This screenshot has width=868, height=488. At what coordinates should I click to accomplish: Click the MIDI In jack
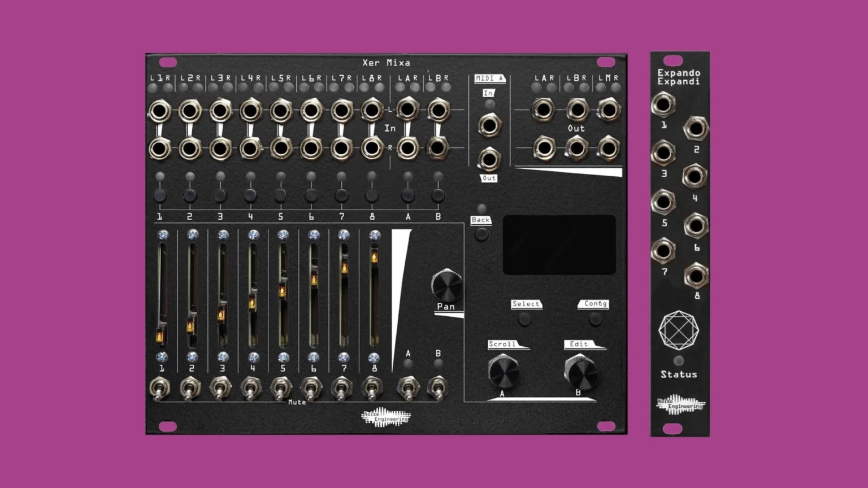pyautogui.click(x=489, y=125)
